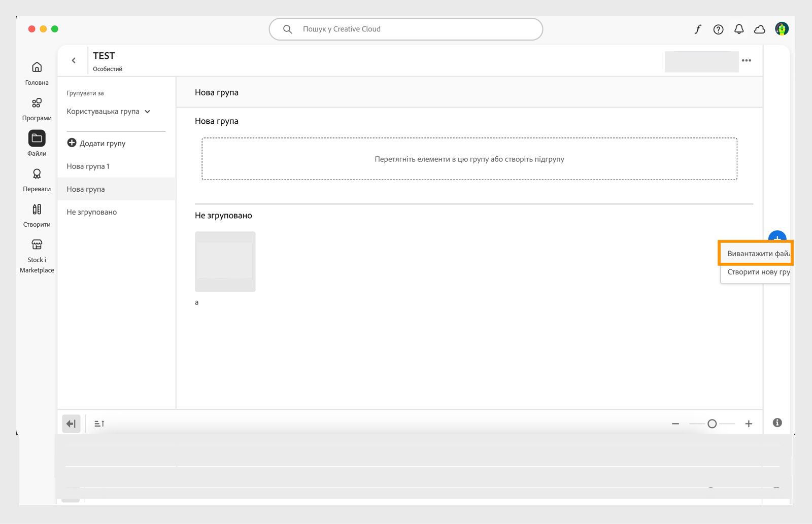Open the fonts f icon

point(698,29)
